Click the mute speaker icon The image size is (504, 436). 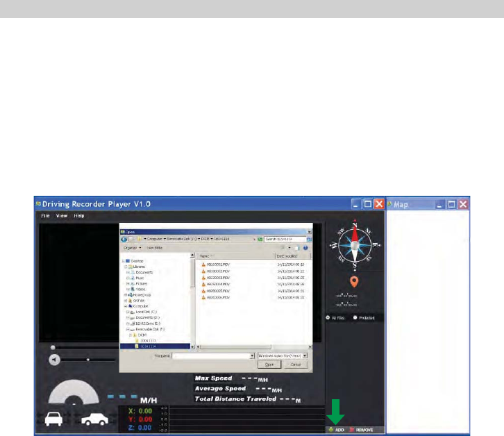(x=54, y=360)
